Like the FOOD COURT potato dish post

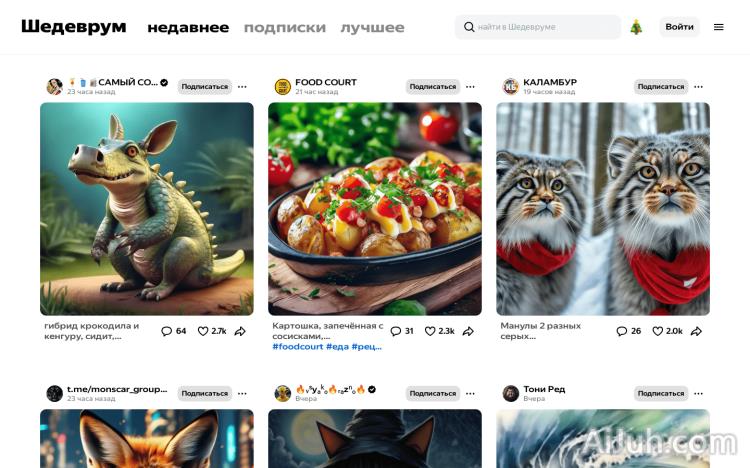tap(440, 331)
